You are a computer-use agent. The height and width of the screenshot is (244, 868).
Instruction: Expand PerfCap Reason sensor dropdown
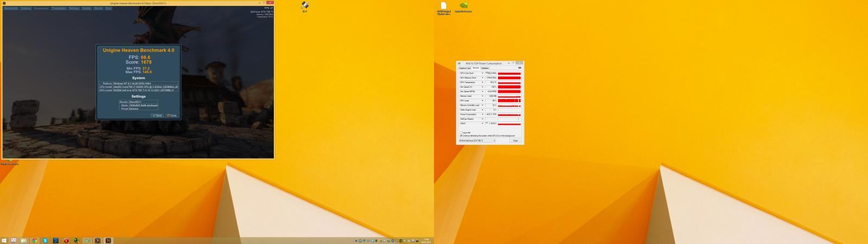tap(482, 119)
